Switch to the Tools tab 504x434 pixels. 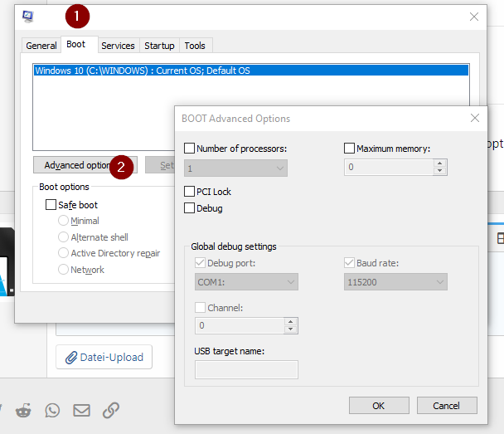click(x=195, y=46)
